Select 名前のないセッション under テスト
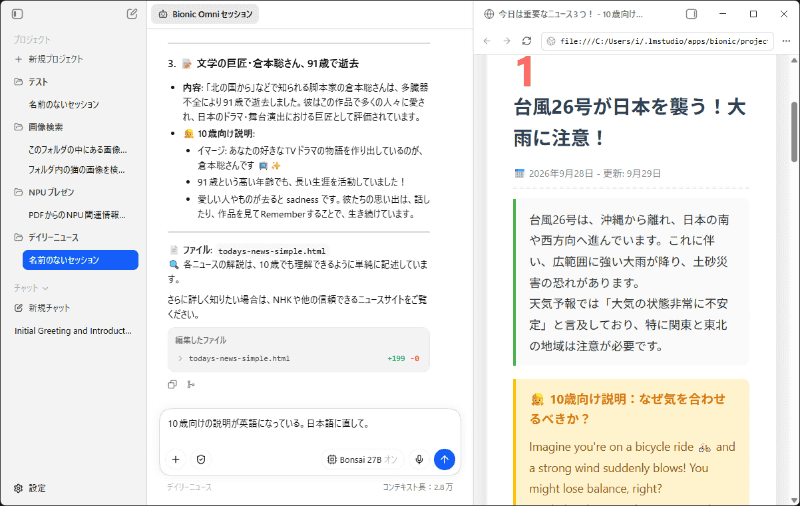The width and height of the screenshot is (800, 506). [x=64, y=105]
